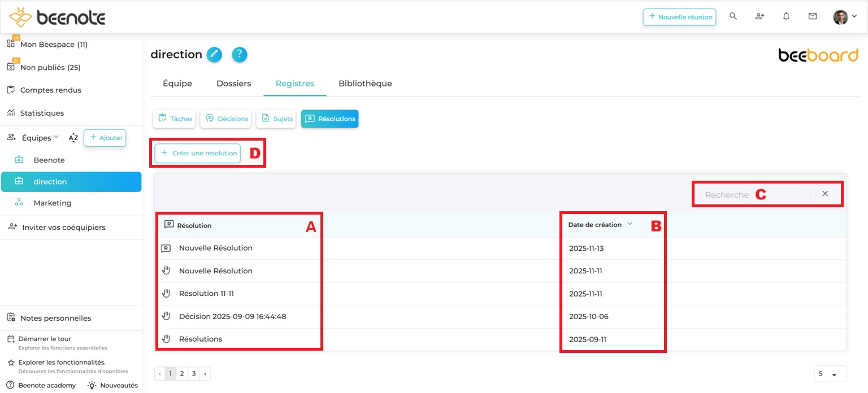Screen dimensions: 868x393
Task: Expand the Équipes chevron in sidebar
Action: click(56, 138)
